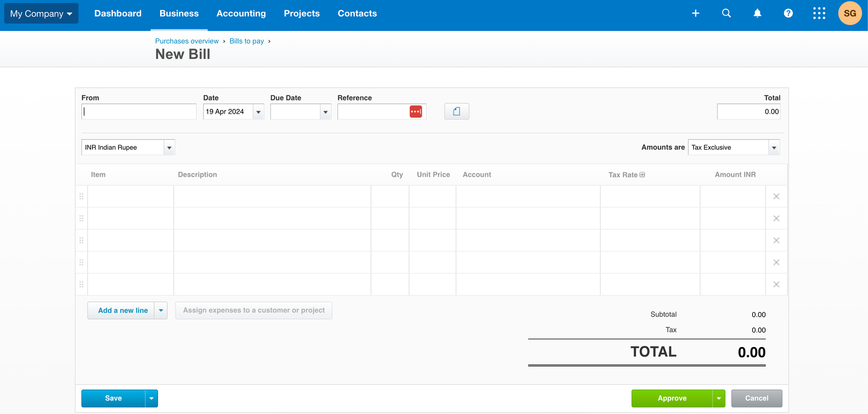Click the file attachment icon button

457,112
